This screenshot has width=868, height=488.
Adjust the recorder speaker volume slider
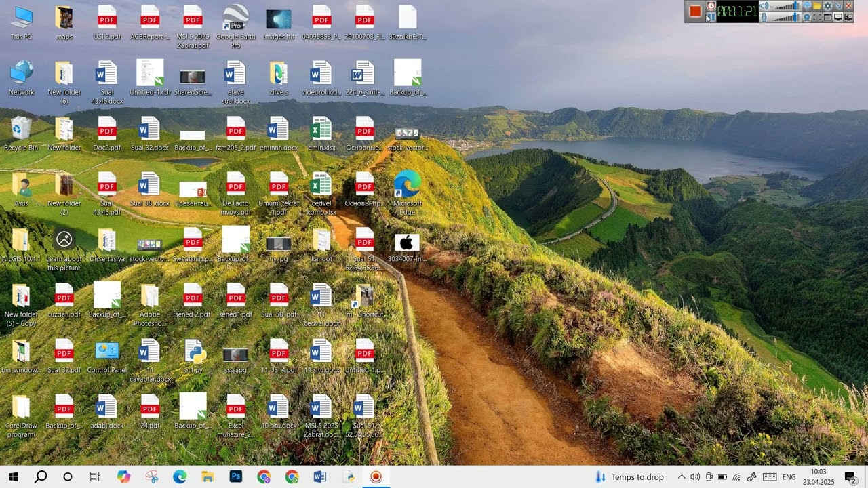[786, 6]
